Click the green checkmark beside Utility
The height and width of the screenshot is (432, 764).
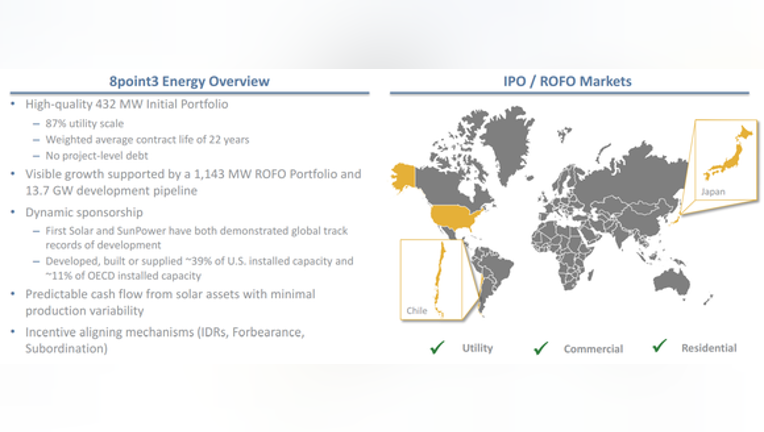tap(437, 347)
